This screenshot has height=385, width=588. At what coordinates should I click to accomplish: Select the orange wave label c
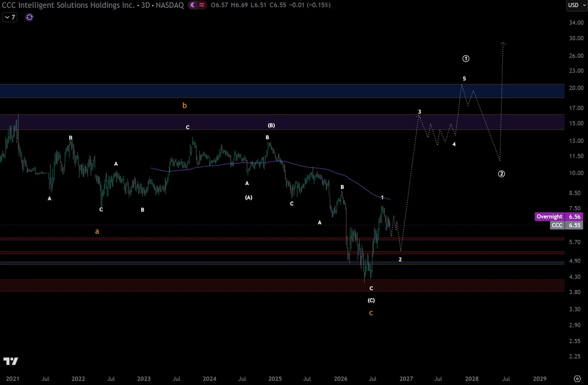pos(371,313)
